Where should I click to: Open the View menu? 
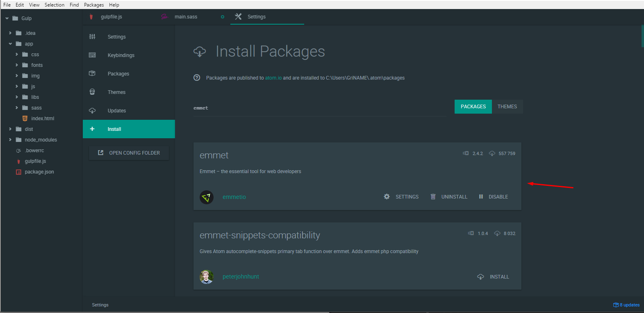[34, 5]
